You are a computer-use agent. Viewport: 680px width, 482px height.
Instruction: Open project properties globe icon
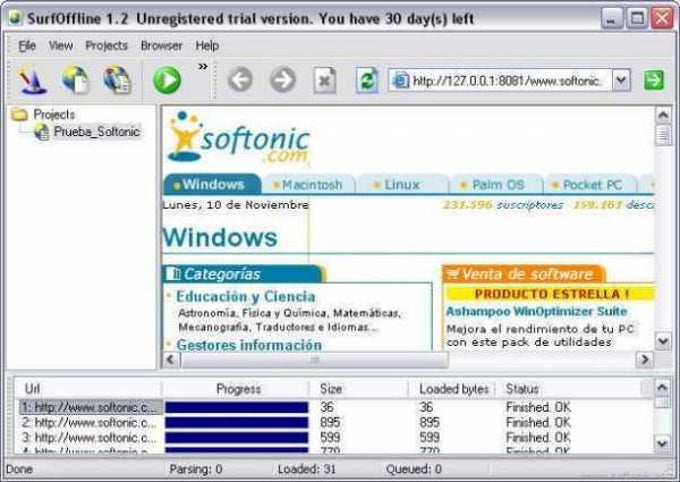[x=117, y=80]
